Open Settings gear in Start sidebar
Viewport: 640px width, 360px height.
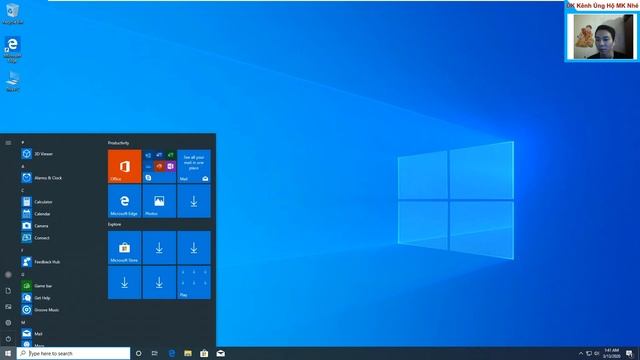tap(8, 322)
